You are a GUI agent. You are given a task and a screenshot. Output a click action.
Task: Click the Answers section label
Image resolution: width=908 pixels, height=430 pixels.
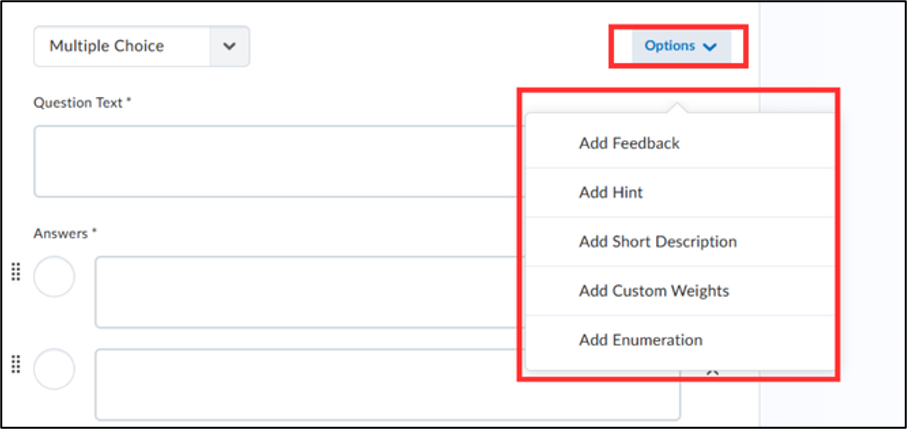tap(65, 233)
